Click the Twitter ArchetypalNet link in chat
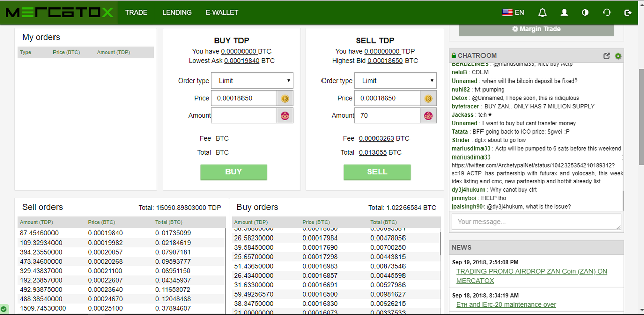This screenshot has width=644, height=315. pos(533,165)
